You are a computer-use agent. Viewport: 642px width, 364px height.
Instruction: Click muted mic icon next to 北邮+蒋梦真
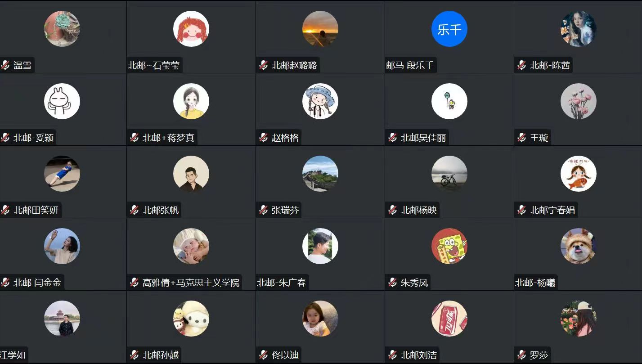[x=135, y=138]
